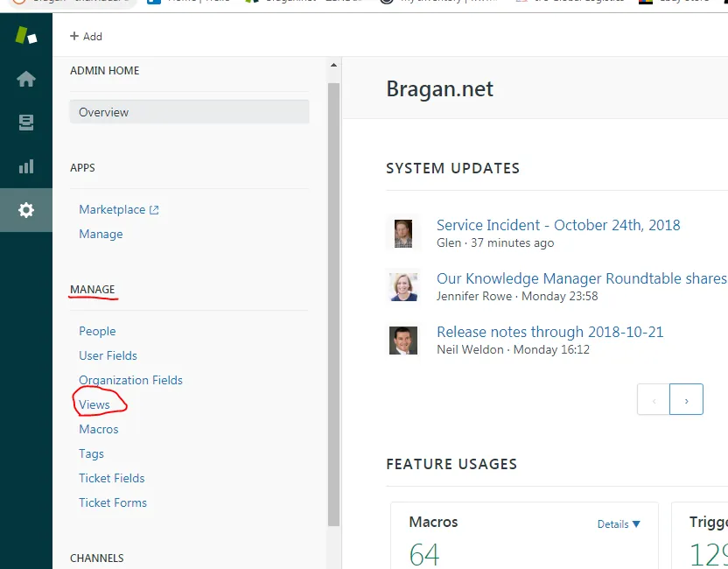
Task: Open the People settings
Action: (97, 331)
